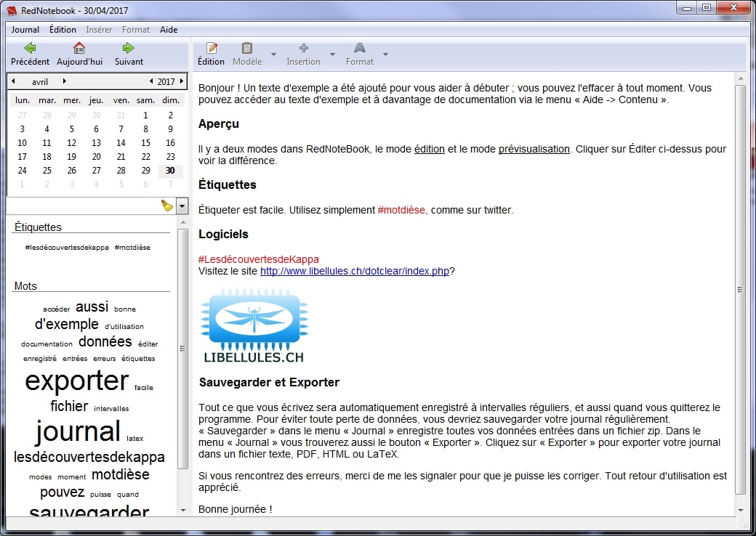Viewport: 756px width, 536px height.
Task: Go to next month after avril
Action: [64, 81]
